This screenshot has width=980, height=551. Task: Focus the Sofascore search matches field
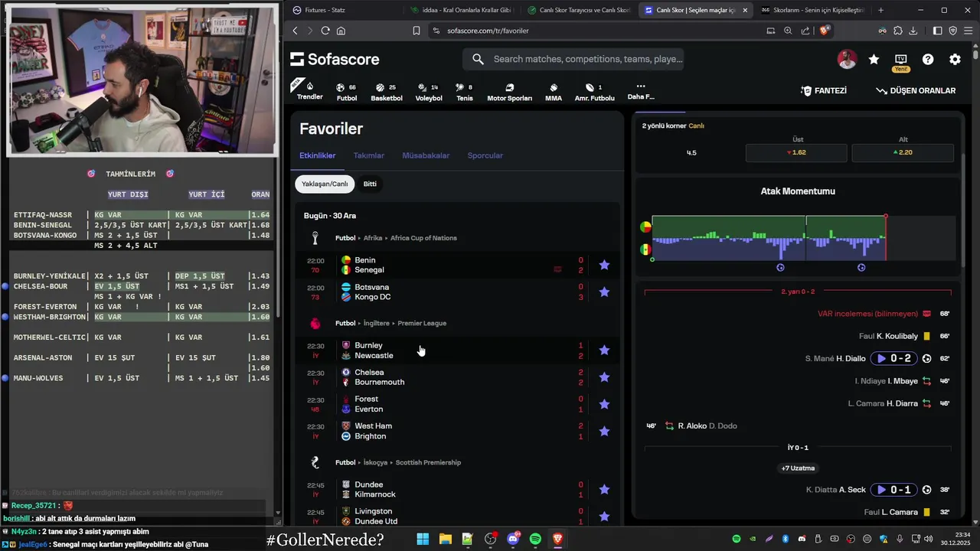tap(573, 59)
